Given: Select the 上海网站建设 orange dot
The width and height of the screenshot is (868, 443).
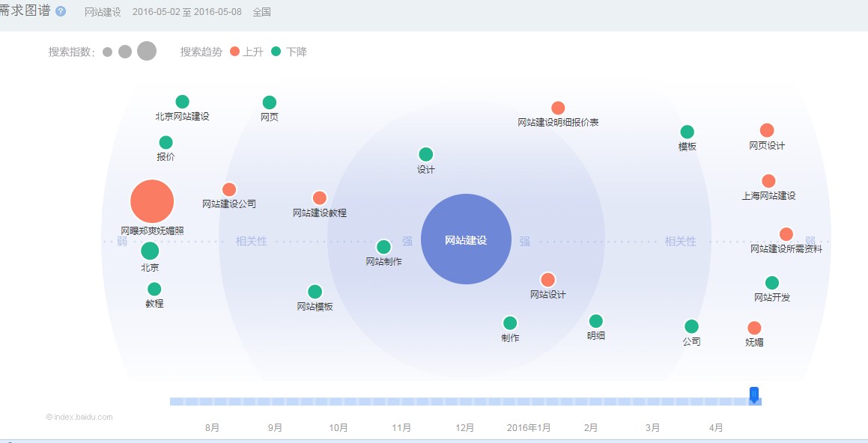Looking at the screenshot, I should tap(768, 181).
